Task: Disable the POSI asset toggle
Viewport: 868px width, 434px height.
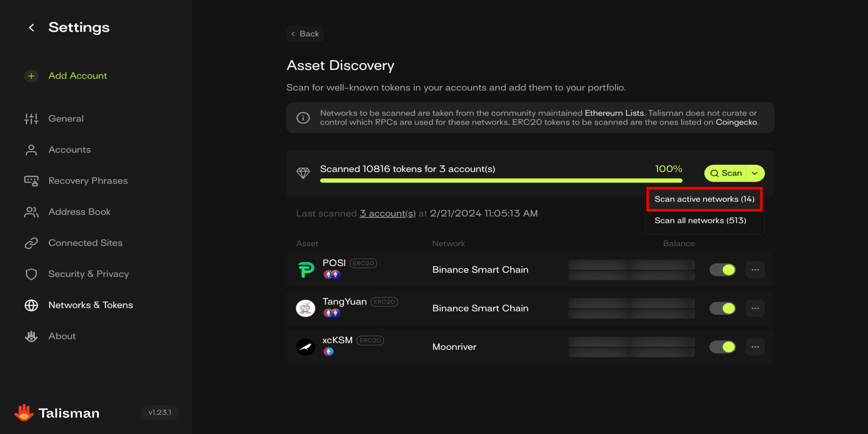Action: [x=722, y=270]
